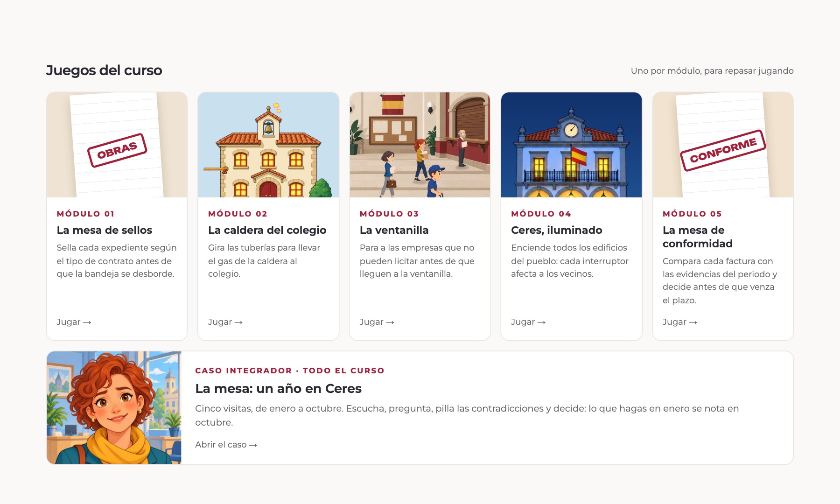
Task: Select the title La ventanilla
Action: click(x=394, y=230)
